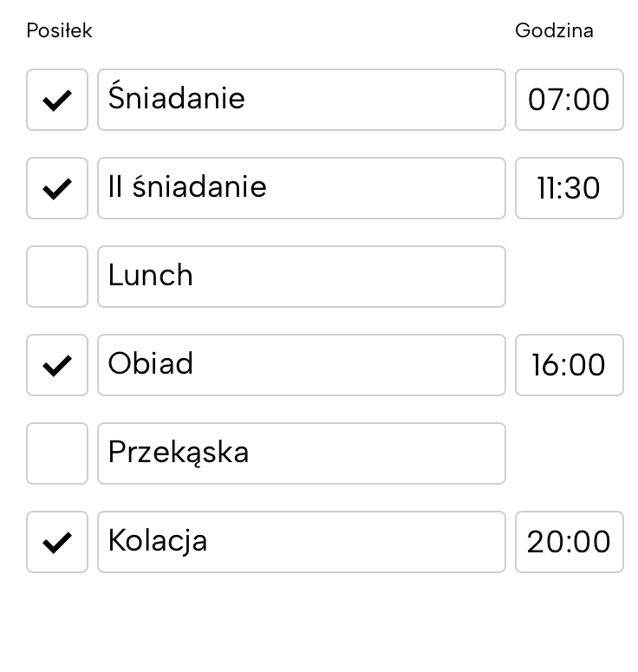
Task: Click the checkmark icon beside Kolacja
Action: click(57, 542)
